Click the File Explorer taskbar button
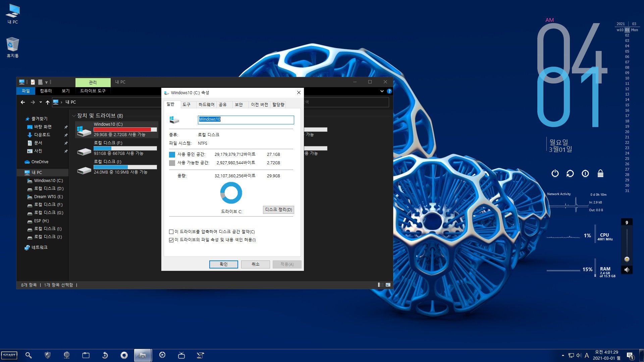Viewport: 644px width, 362px height. pos(143,355)
